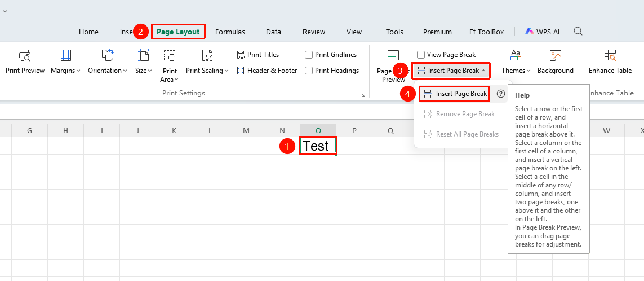Select column header G
The image size is (644, 281).
(29, 130)
